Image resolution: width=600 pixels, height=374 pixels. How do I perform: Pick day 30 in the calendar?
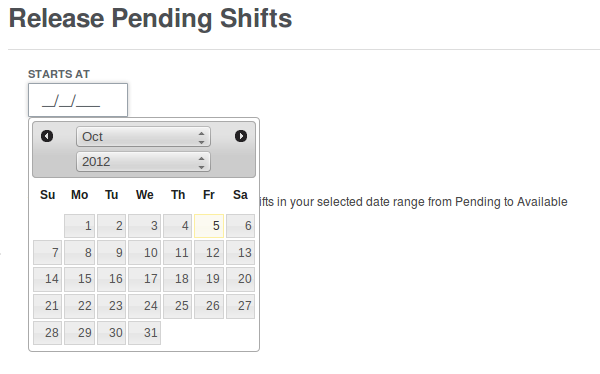point(111,333)
